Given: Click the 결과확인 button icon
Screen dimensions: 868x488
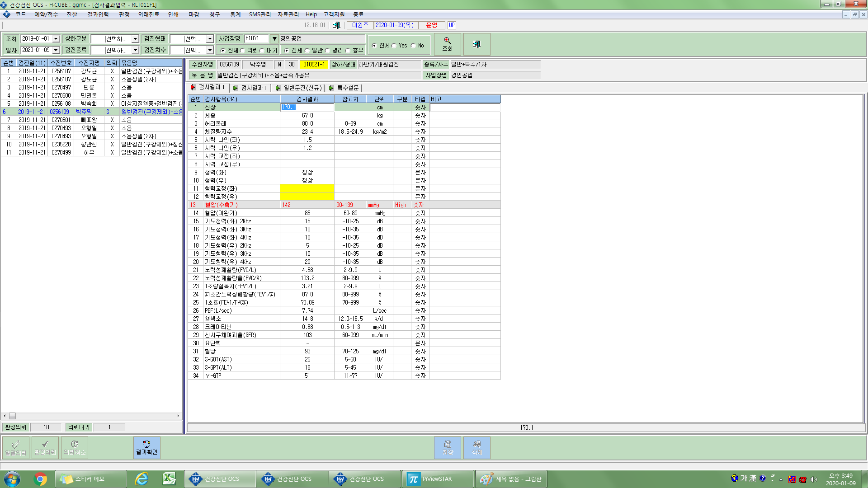Looking at the screenshot, I should [x=146, y=447].
